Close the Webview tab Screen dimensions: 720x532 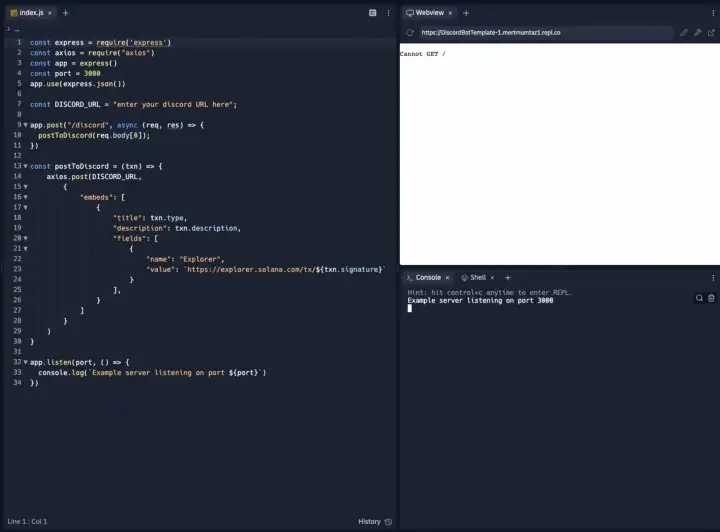tap(450, 13)
